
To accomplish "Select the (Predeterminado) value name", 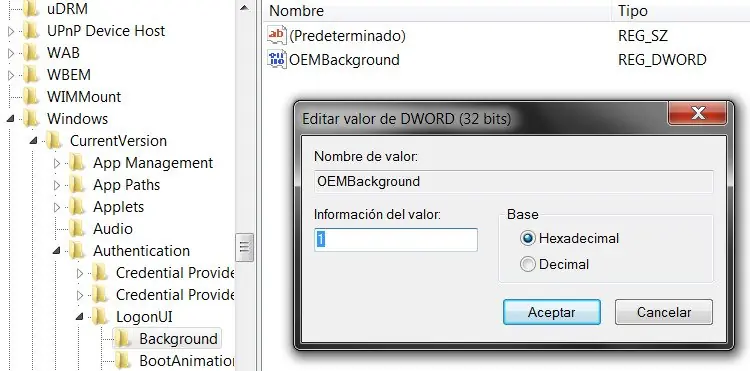I will point(347,36).
